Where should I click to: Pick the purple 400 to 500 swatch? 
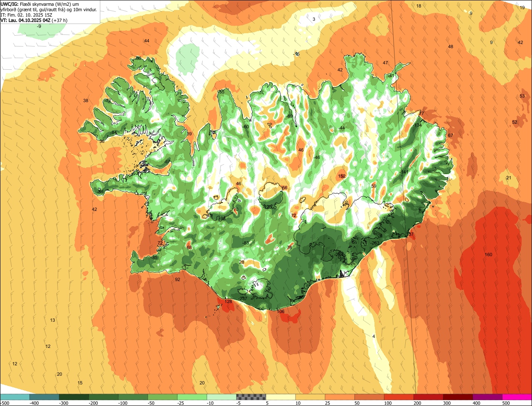[x=487, y=397]
